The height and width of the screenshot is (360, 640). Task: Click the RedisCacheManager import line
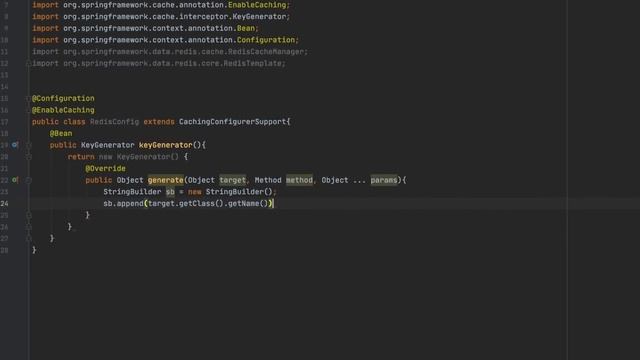pyautogui.click(x=170, y=52)
